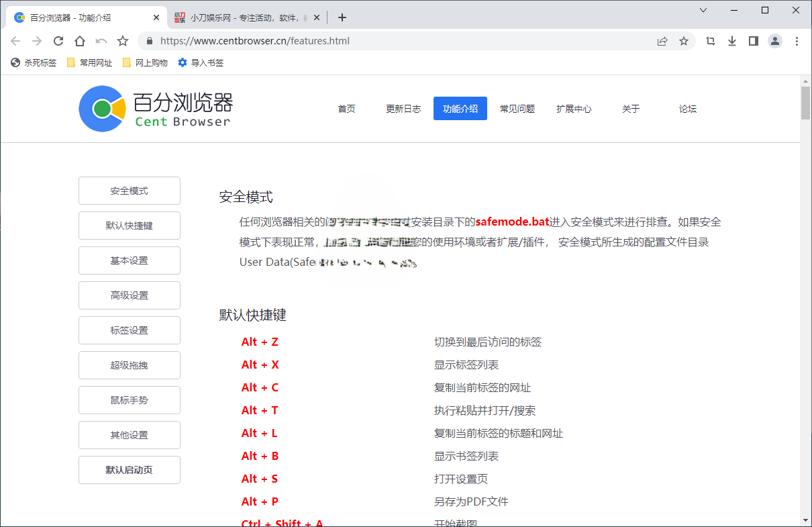812x527 pixels.
Task: Click the Alt + X shortcut text
Action: coord(260,365)
